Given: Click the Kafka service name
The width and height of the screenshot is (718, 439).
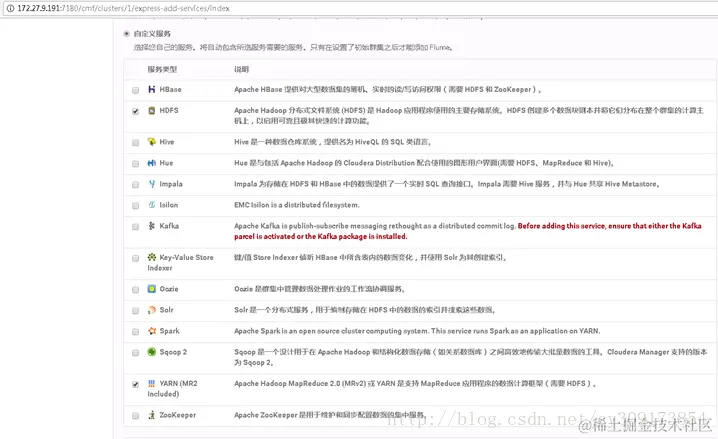Looking at the screenshot, I should (169, 226).
